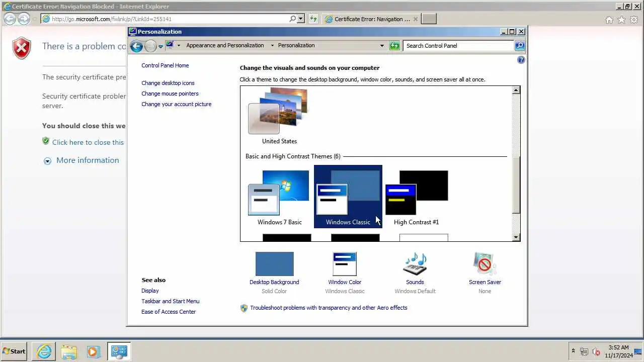Screen dimensions: 644x362
Task: Click the Click here to close this link
Action: 88,142
